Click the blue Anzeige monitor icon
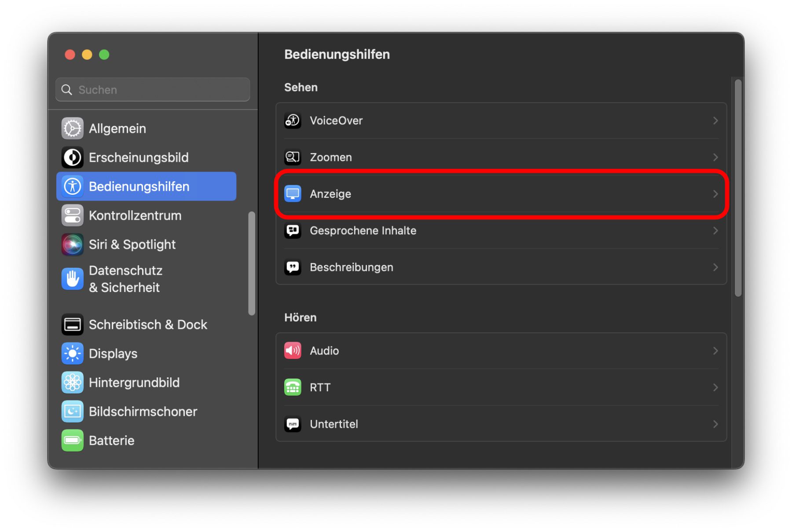 293,194
